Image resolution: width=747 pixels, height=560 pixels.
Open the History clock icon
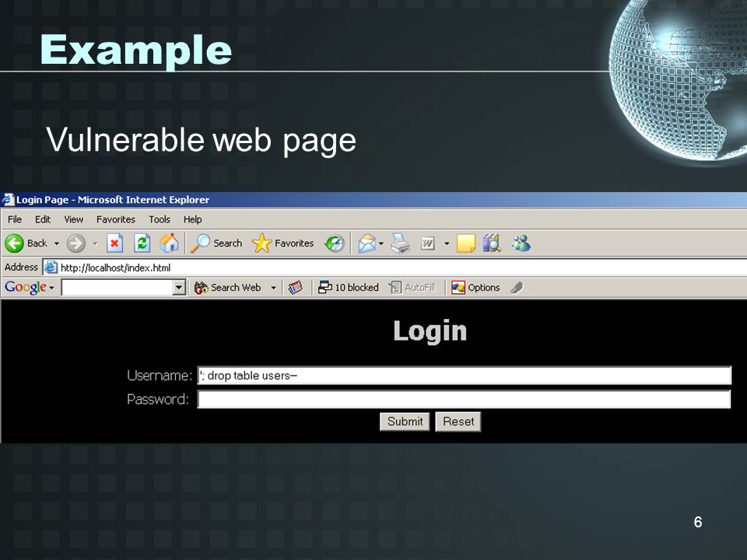pyautogui.click(x=335, y=243)
